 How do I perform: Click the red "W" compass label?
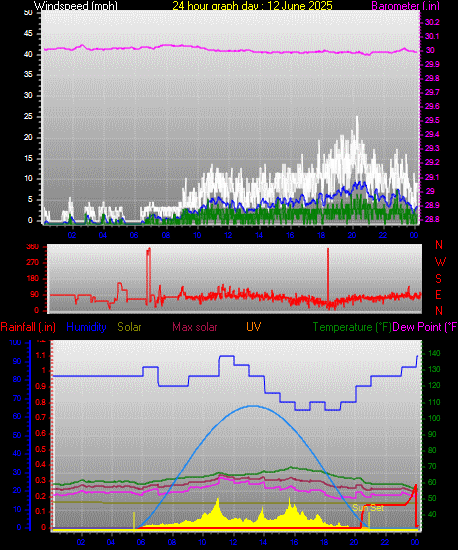[440, 262]
